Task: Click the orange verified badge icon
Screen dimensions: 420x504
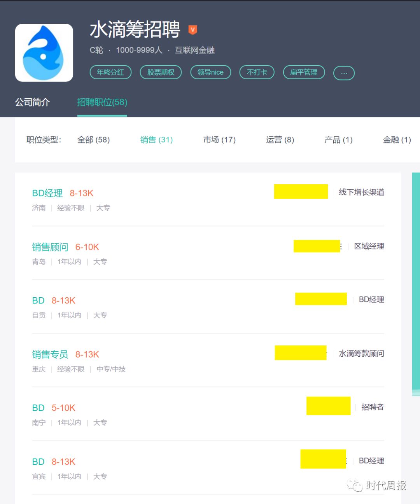Action: pyautogui.click(x=192, y=30)
